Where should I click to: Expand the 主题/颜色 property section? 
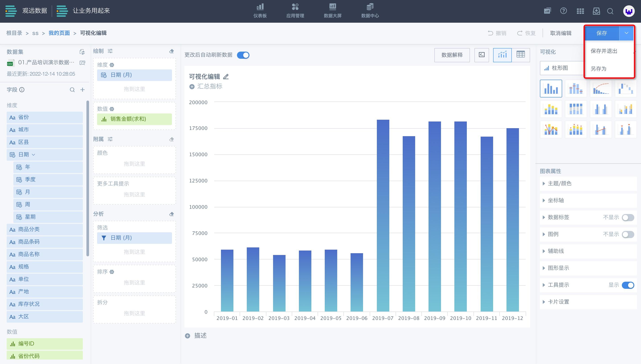(559, 184)
